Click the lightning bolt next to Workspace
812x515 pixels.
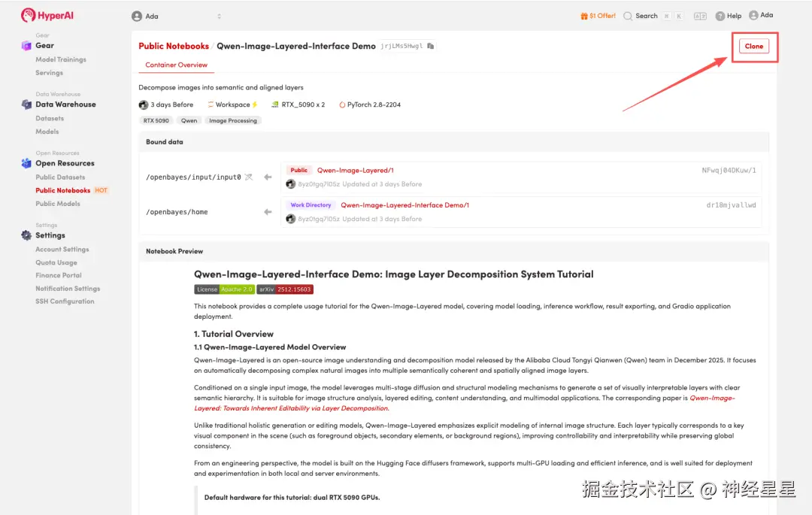tap(255, 105)
